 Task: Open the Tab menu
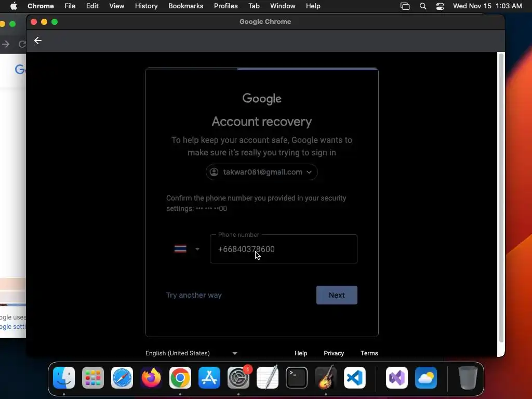254,6
